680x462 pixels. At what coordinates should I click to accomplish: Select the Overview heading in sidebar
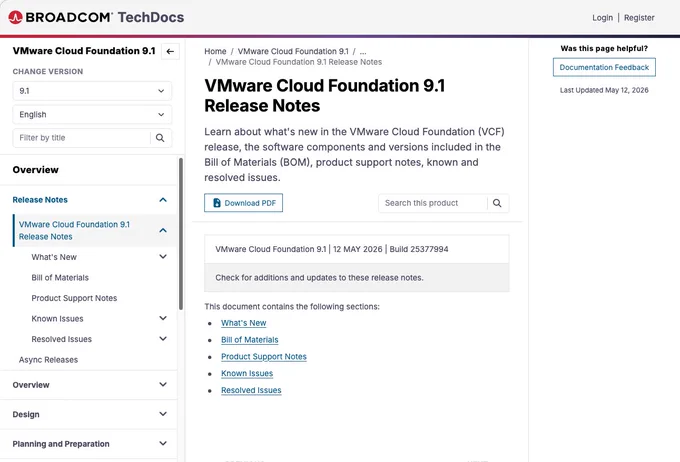36,170
